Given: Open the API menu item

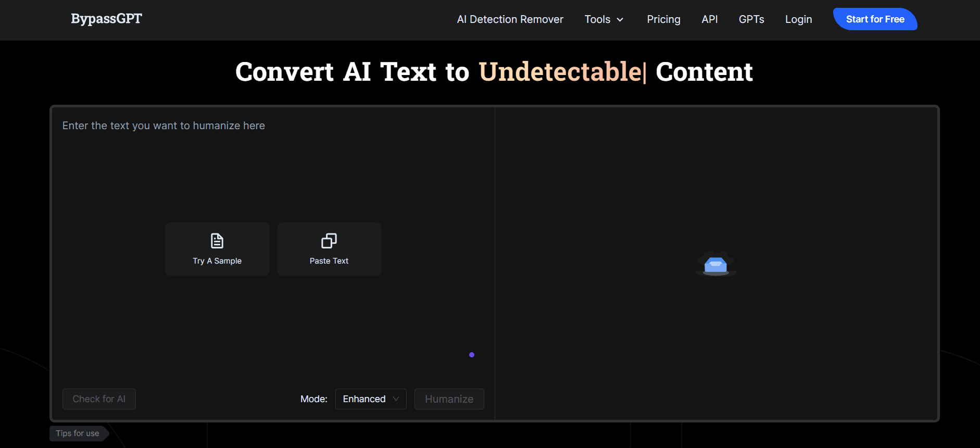Looking at the screenshot, I should pyautogui.click(x=709, y=19).
